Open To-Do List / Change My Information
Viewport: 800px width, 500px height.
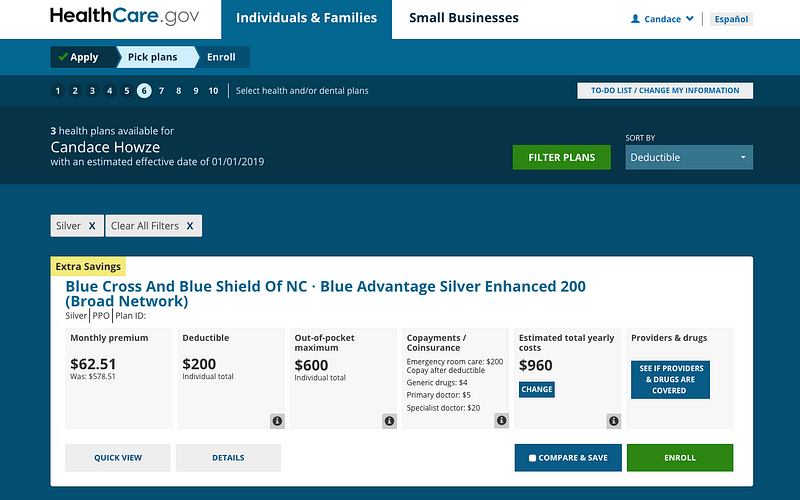point(664,91)
